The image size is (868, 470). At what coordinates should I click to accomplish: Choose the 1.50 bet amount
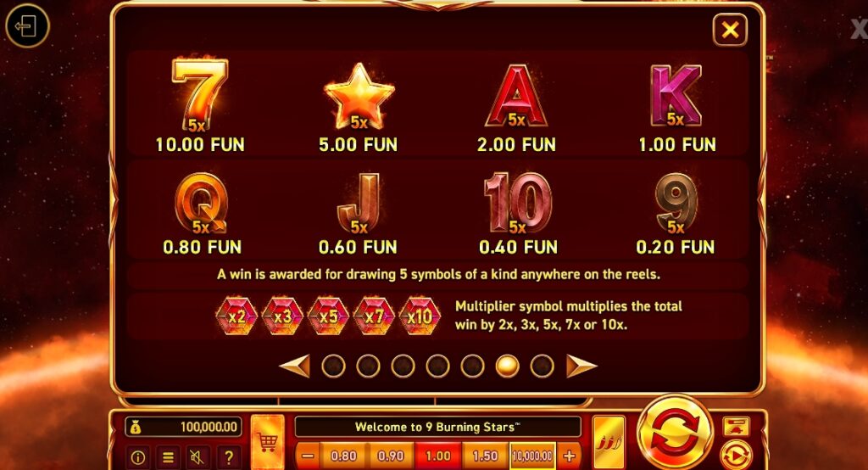tap(486, 456)
